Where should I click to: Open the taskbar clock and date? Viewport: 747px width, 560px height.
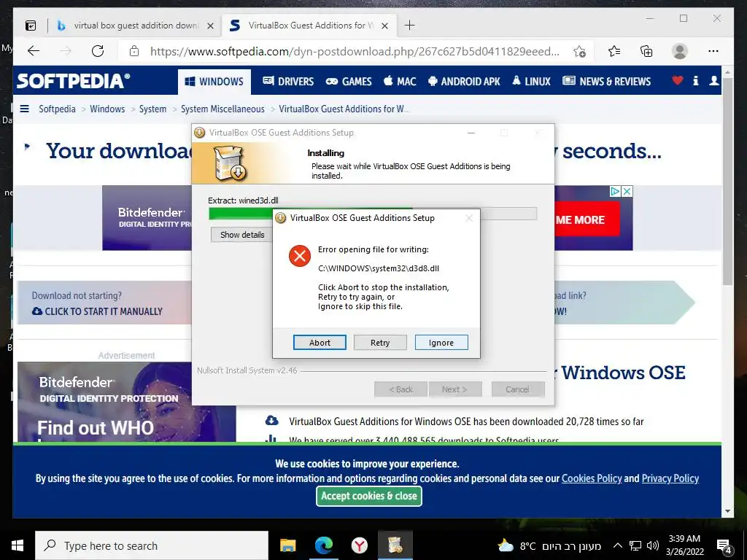(x=684, y=545)
